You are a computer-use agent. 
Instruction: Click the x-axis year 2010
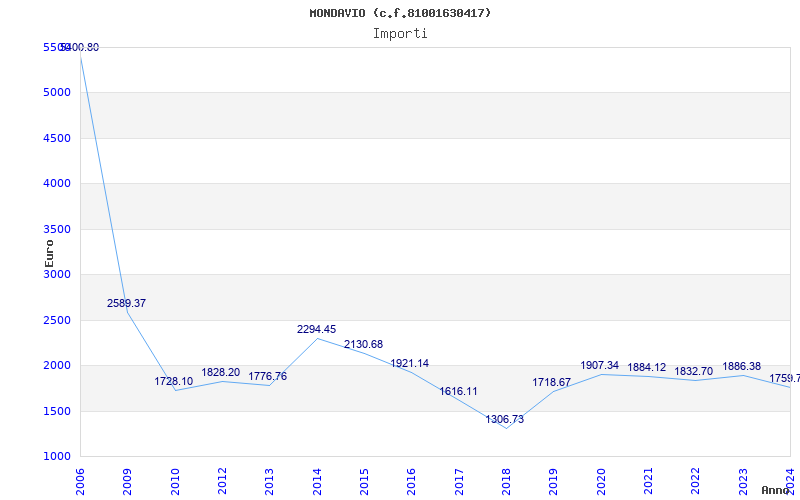175,482
